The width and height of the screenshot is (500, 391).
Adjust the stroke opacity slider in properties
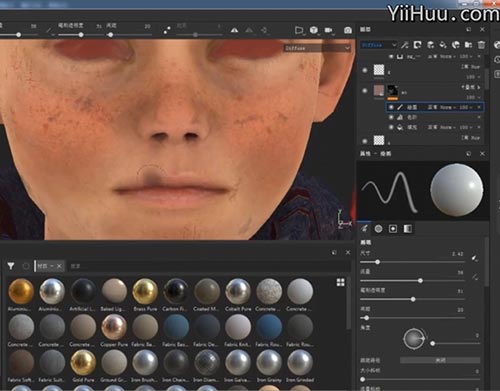point(412,299)
